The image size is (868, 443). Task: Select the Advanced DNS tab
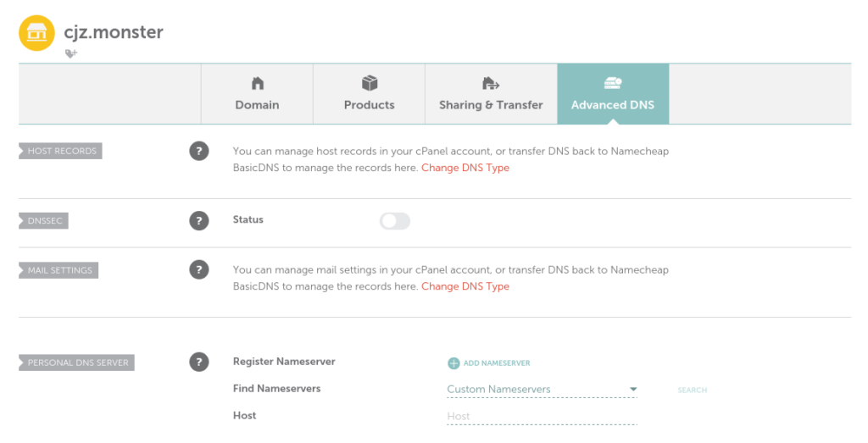612,94
